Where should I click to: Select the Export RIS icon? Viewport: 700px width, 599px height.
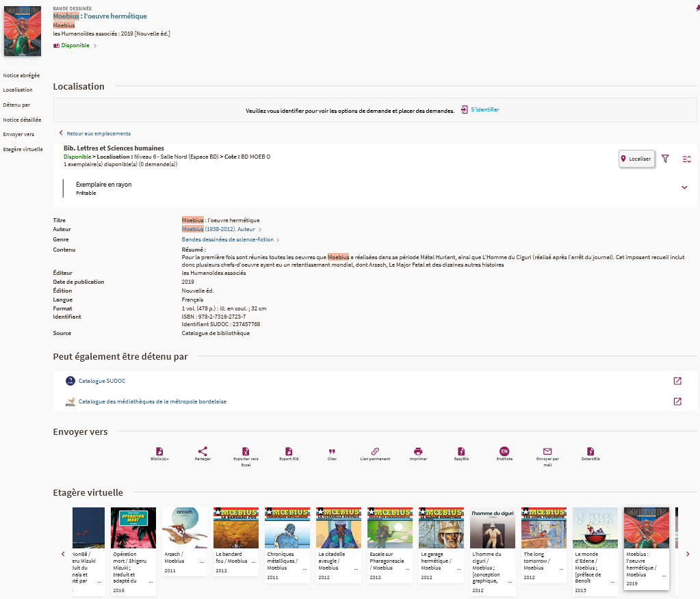tap(289, 451)
